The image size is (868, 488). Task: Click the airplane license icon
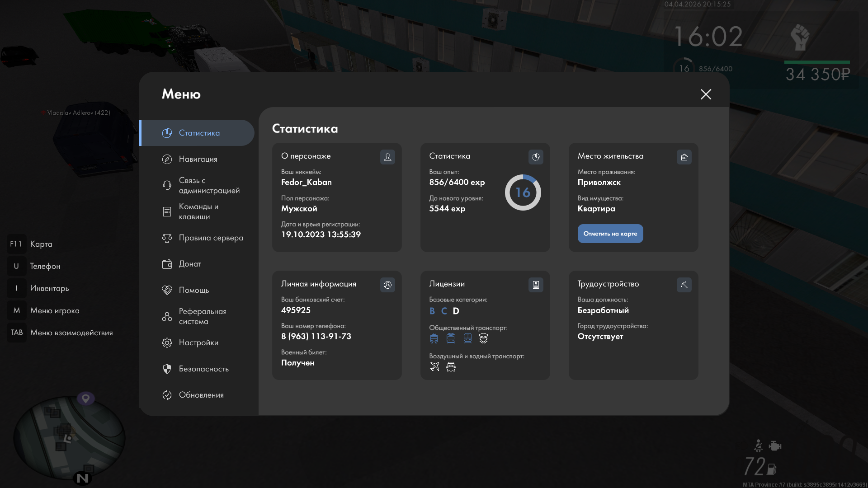point(434,366)
